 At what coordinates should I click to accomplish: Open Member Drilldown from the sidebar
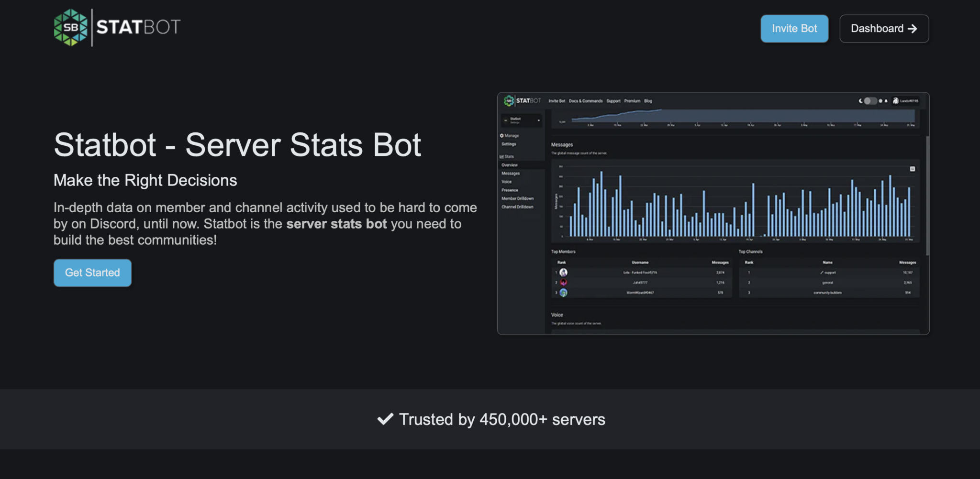[x=518, y=198]
